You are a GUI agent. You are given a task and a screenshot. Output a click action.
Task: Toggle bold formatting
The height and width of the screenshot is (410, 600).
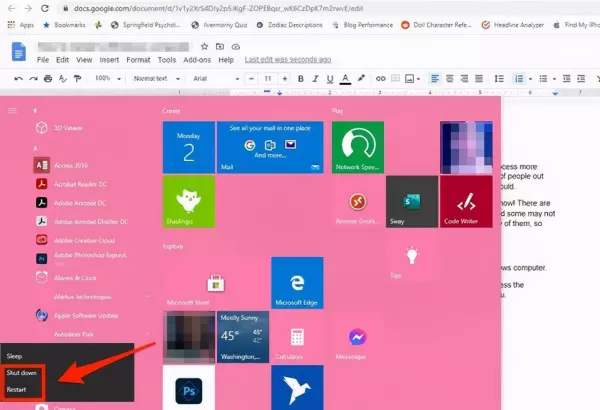tap(301, 78)
